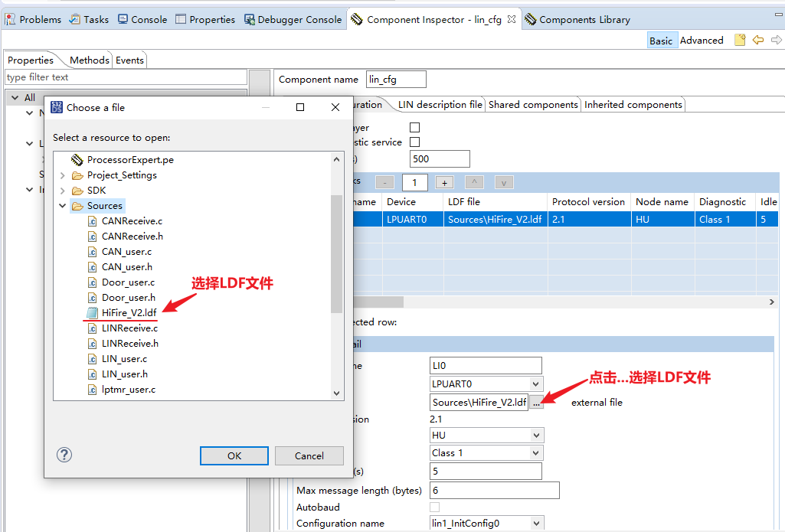Switch to the Methods tab
The image size is (785, 532).
(89, 60)
